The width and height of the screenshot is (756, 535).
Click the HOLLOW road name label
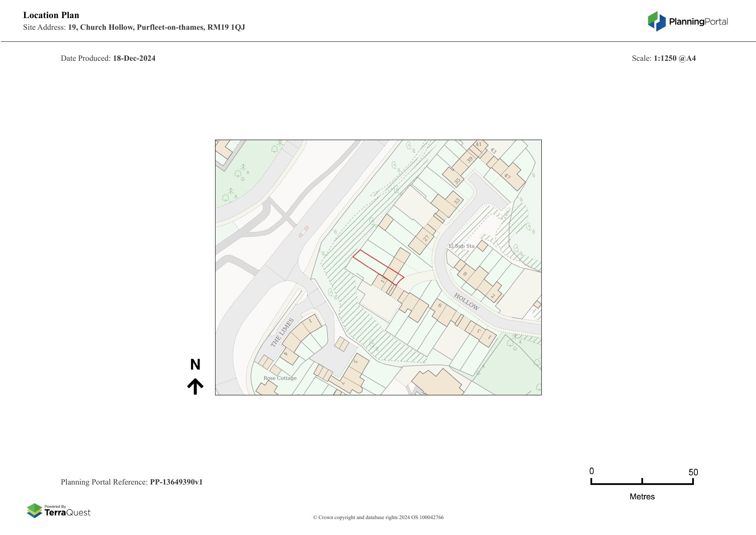tap(466, 301)
